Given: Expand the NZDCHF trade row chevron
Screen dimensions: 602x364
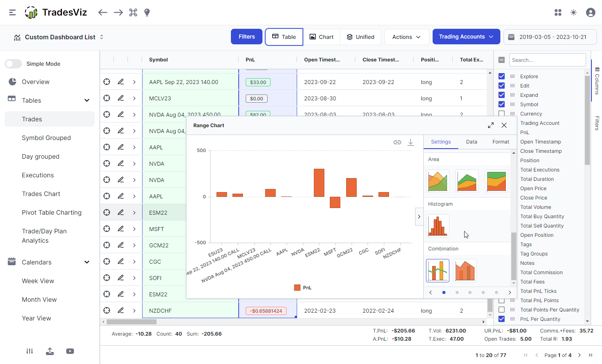Looking at the screenshot, I should pos(134,310).
